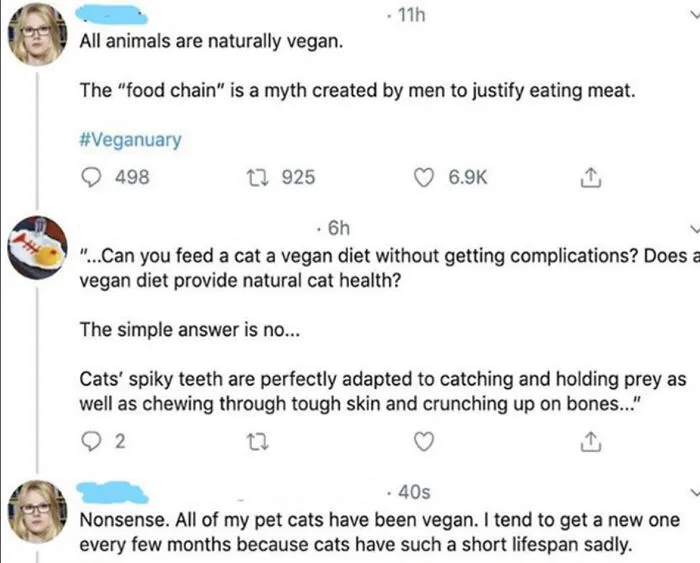
Task: Like the 'Cats' spiky teeth' reply
Action: click(424, 442)
